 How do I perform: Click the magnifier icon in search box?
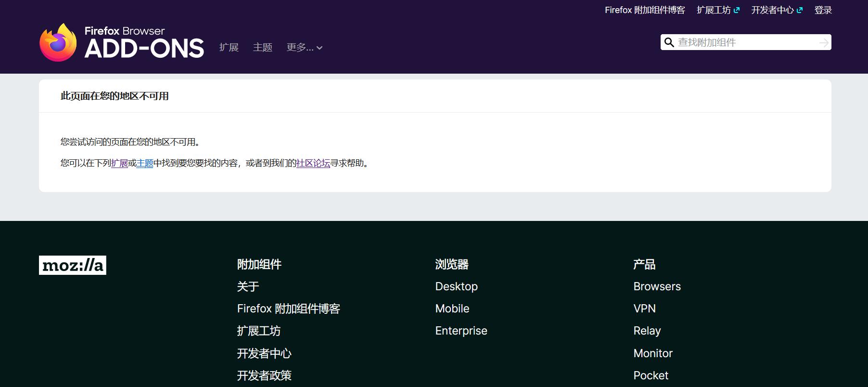click(669, 42)
